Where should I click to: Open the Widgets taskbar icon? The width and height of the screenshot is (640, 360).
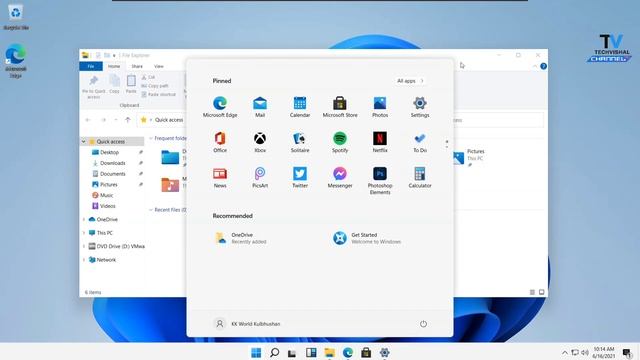[x=311, y=352]
